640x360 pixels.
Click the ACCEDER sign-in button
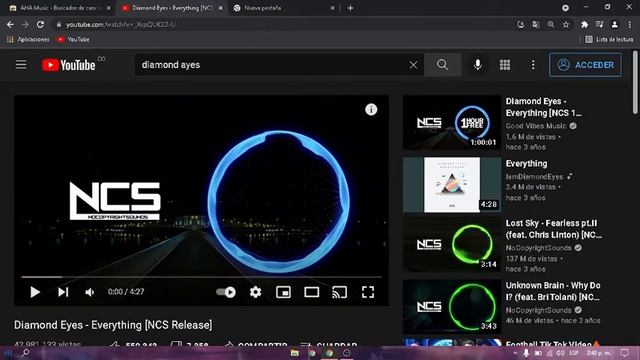pos(585,65)
